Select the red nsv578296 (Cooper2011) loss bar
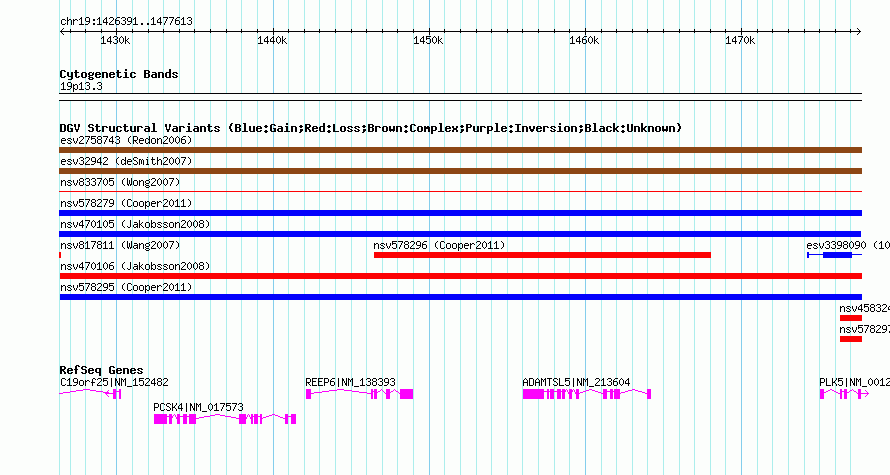The height and width of the screenshot is (475, 890). [x=542, y=255]
